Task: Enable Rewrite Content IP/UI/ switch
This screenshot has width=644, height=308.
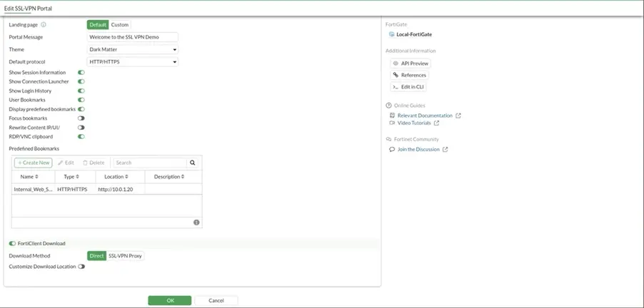Action: [x=81, y=128]
